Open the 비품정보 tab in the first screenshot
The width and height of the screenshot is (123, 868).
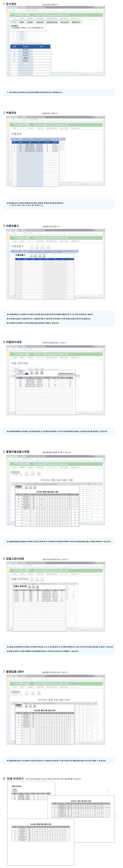click(22, 22)
